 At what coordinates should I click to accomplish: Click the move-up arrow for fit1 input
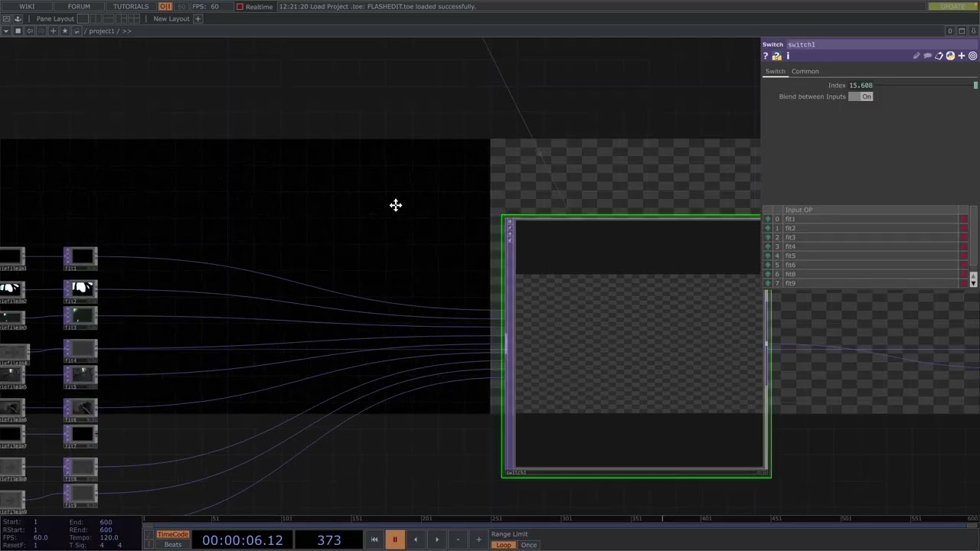[x=768, y=219]
